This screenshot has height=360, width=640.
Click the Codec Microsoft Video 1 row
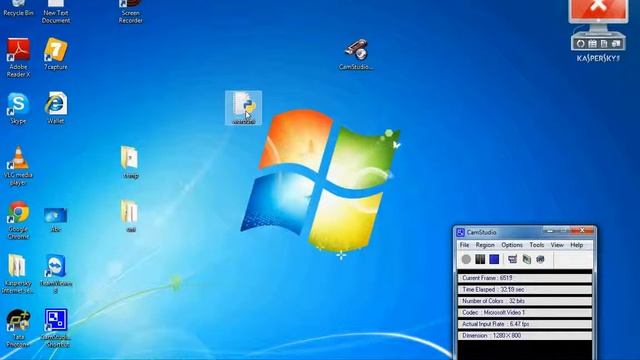525,312
